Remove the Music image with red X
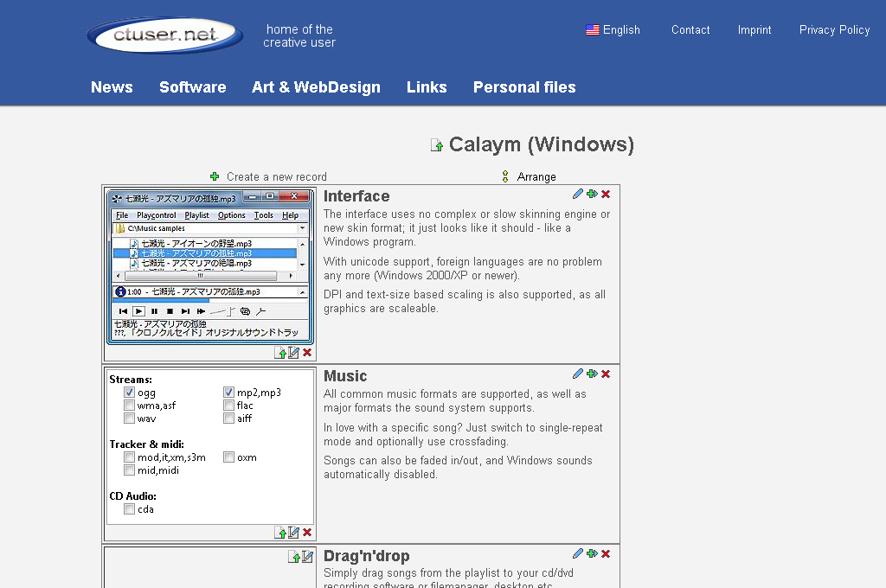886x588 pixels. tap(307, 533)
